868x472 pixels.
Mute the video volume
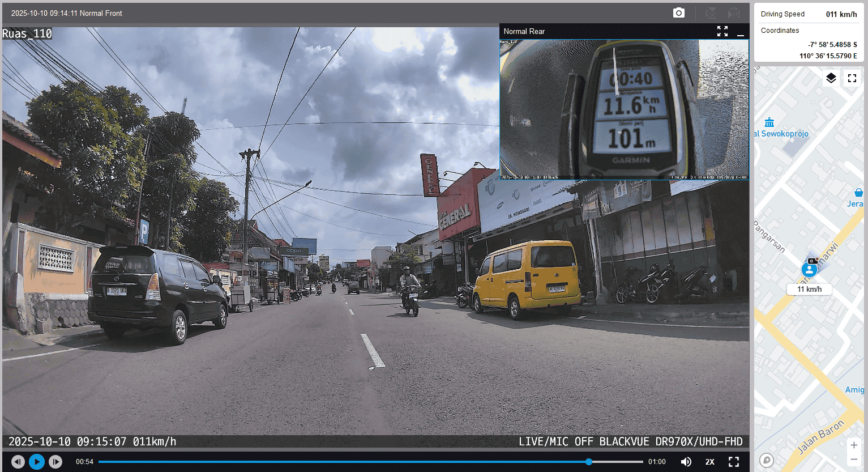pyautogui.click(x=686, y=462)
